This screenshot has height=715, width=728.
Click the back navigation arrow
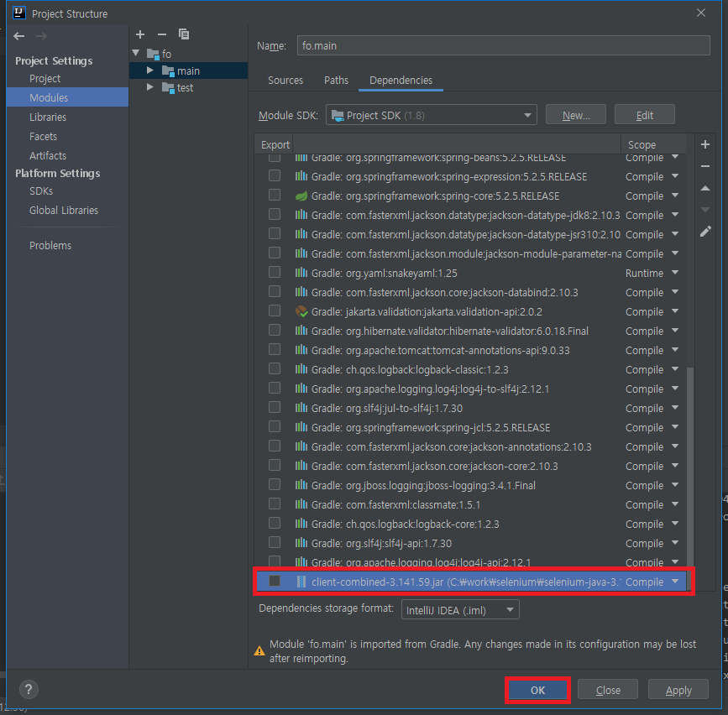pyautogui.click(x=19, y=36)
